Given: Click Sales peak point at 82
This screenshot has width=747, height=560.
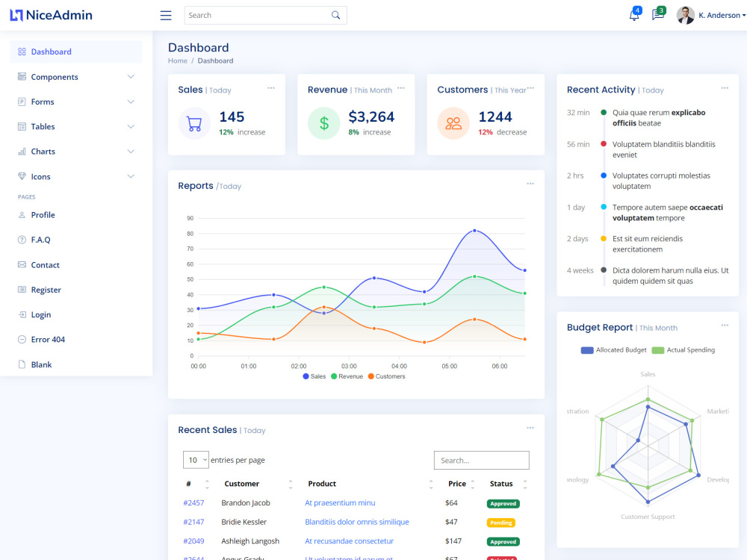Looking at the screenshot, I should (474, 231).
